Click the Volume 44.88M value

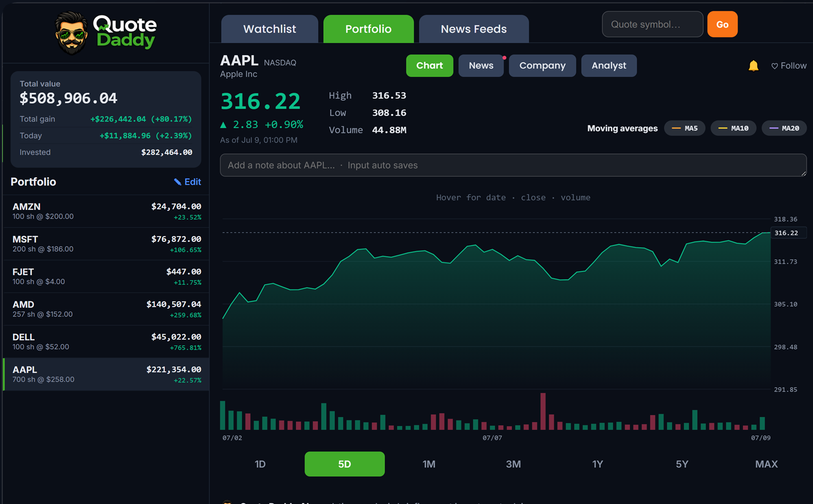[389, 130]
